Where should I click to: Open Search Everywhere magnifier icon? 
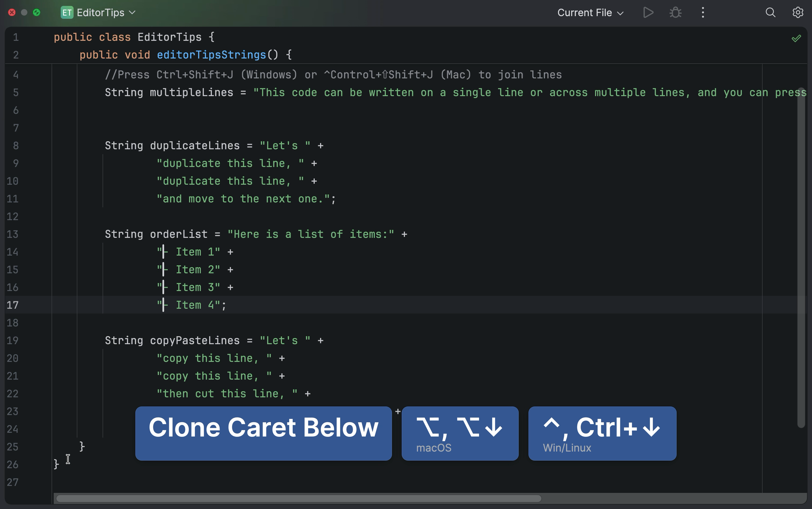(770, 13)
